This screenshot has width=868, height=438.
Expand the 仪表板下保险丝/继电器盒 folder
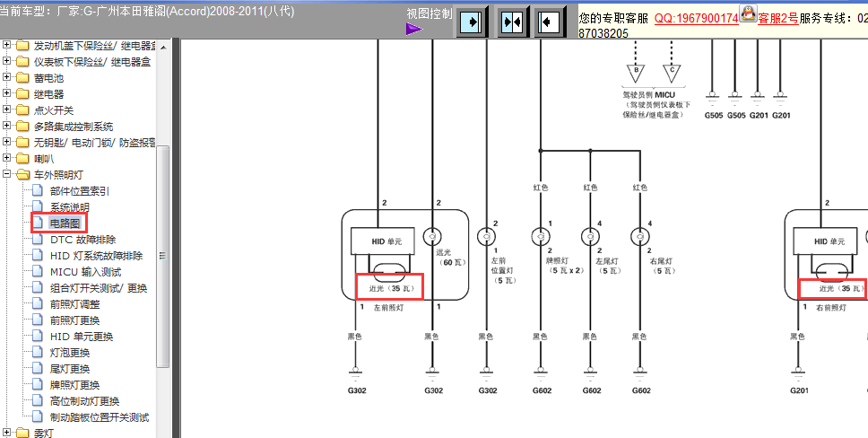6,62
